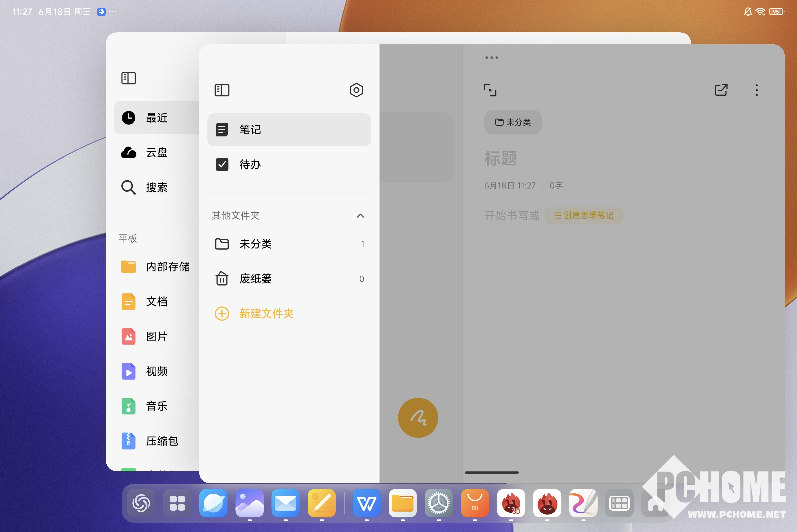This screenshot has width=797, height=532.
Task: Tap the 6月18日 周三 date text
Action: coord(65,12)
